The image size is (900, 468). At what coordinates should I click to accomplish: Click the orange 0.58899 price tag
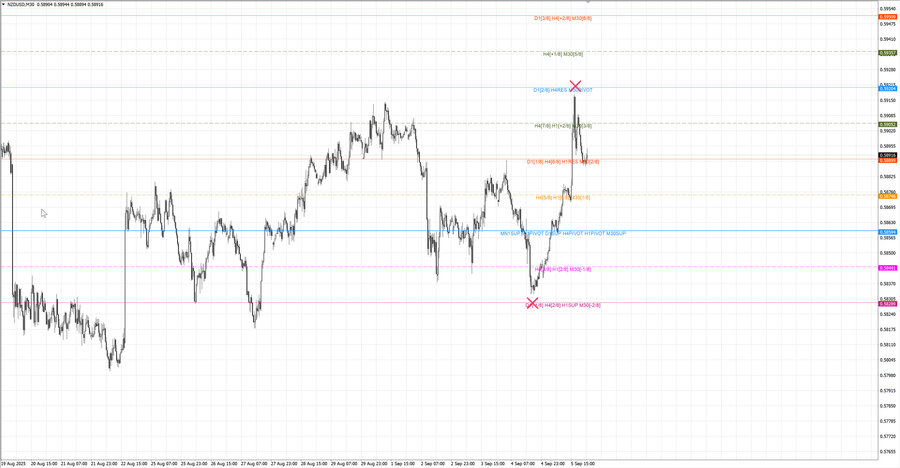tap(887, 160)
